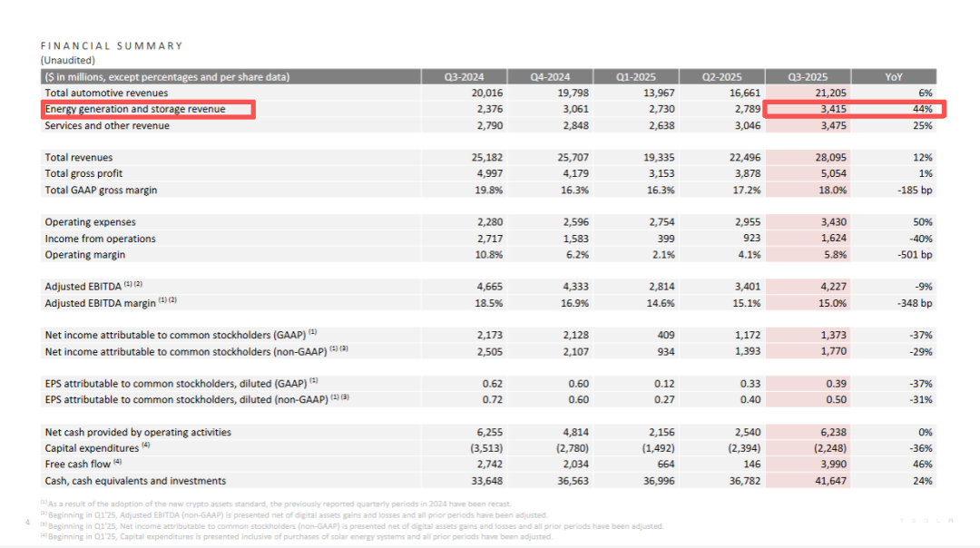The image size is (980, 548).
Task: Click the Operating margin row label
Action: 85,255
